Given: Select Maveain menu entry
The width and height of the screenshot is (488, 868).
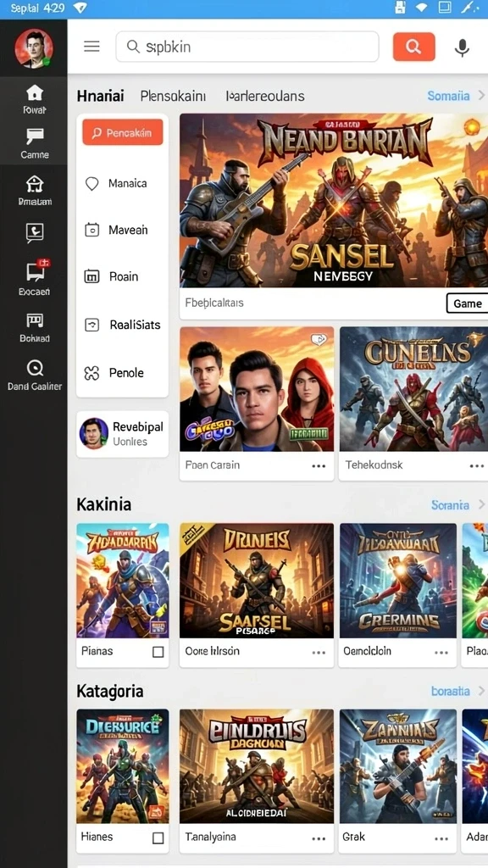Looking at the screenshot, I should (122, 230).
